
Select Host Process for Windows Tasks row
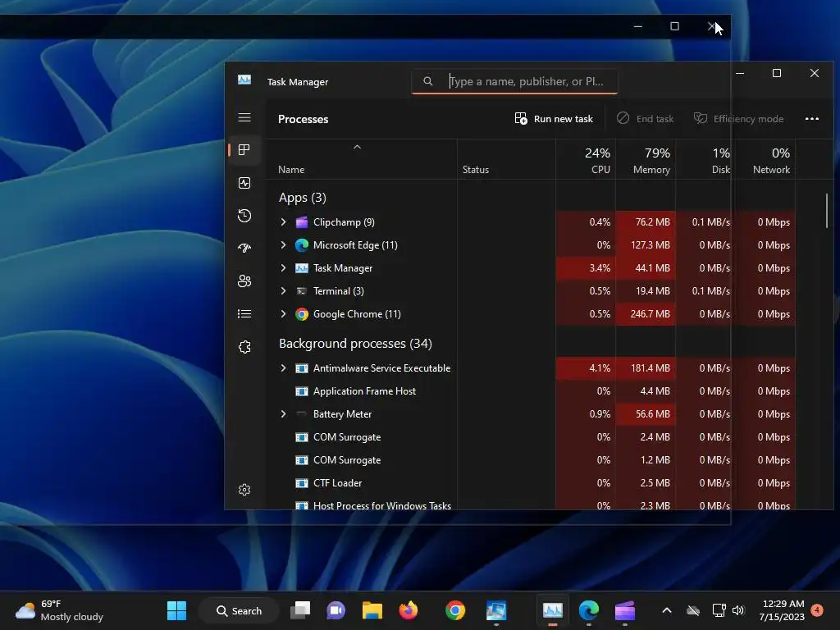pos(531,504)
